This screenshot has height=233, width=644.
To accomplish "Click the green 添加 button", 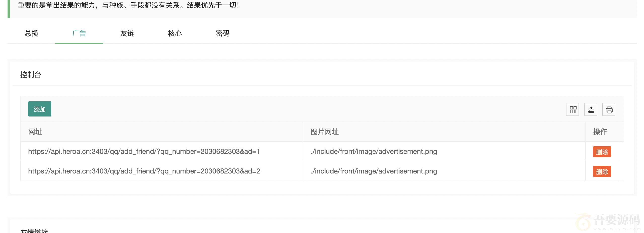I will coord(40,109).
